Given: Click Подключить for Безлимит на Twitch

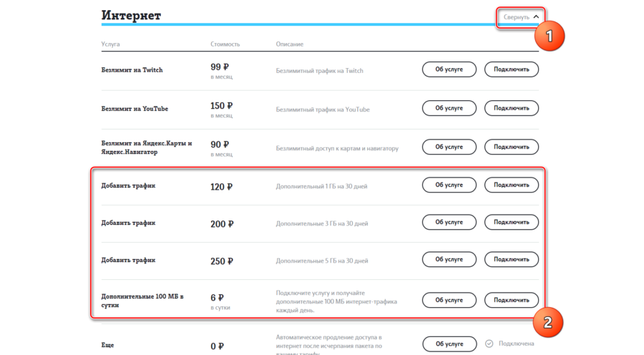Looking at the screenshot, I should click(x=512, y=69).
